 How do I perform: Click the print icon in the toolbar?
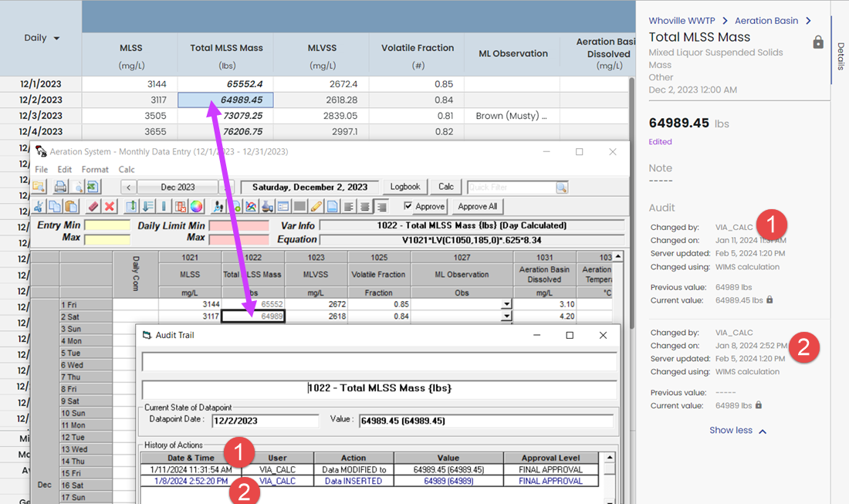[x=60, y=187]
